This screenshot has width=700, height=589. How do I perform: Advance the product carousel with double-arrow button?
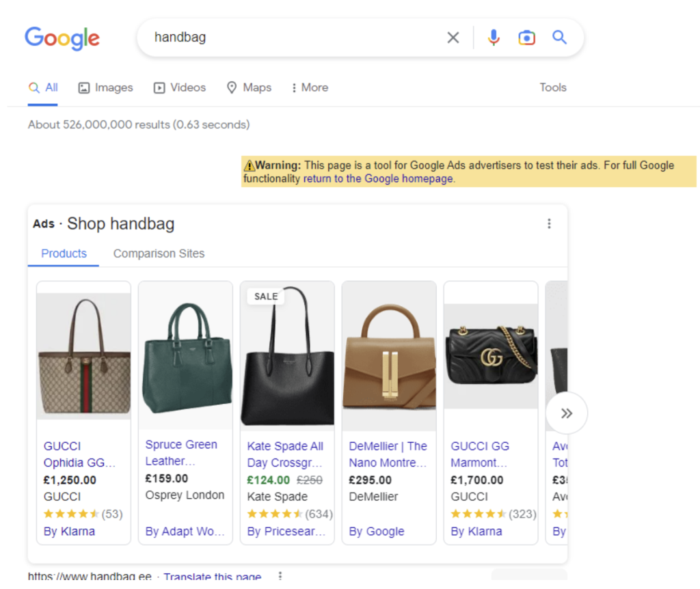(567, 413)
